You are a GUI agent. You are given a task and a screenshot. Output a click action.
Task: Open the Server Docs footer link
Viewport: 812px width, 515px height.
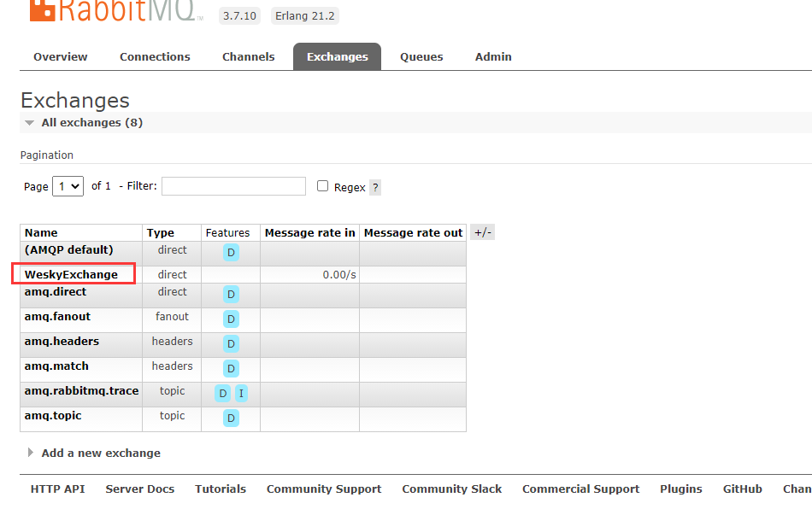click(x=140, y=489)
